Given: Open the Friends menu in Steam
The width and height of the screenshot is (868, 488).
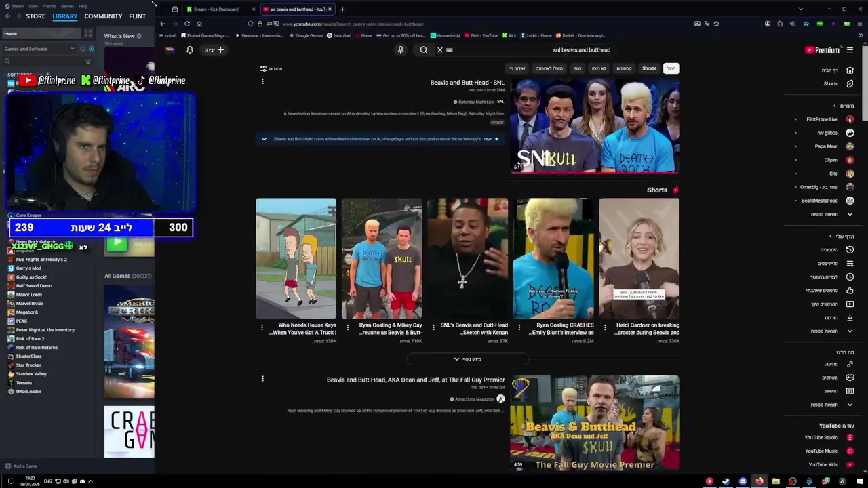Looking at the screenshot, I should click(x=50, y=6).
